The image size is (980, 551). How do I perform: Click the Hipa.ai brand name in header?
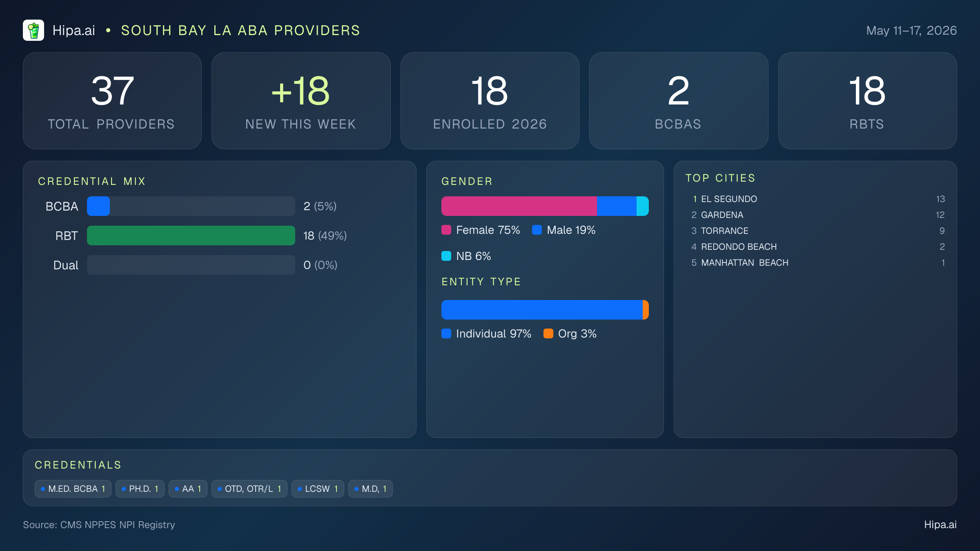(74, 30)
